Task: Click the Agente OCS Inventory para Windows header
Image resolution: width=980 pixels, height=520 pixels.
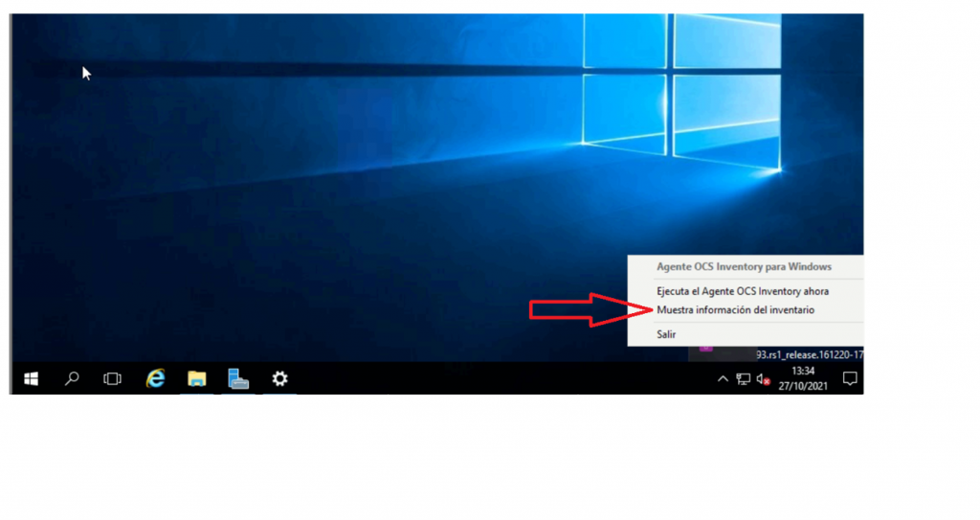Action: click(x=744, y=266)
